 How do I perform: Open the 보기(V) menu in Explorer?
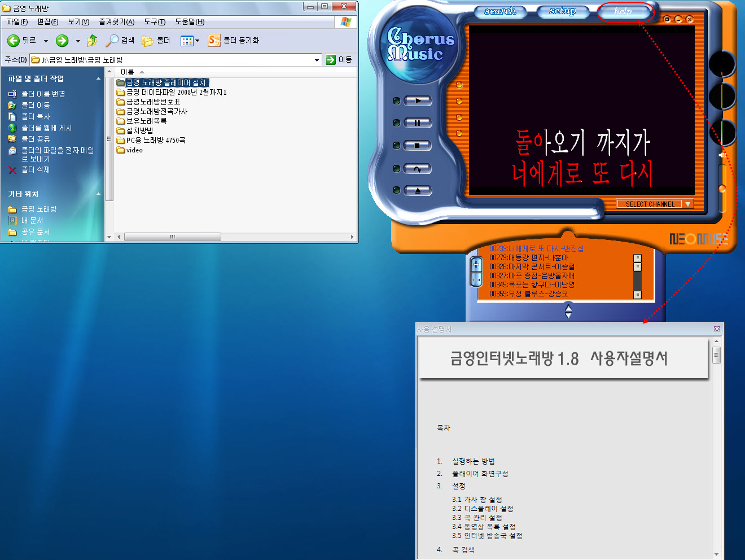[x=78, y=21]
